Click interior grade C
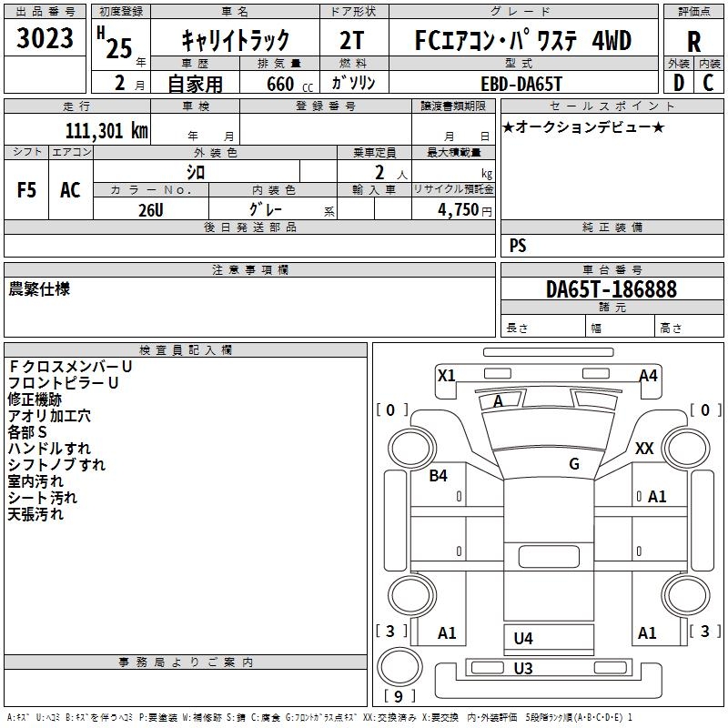The image size is (728, 728). coord(708,83)
